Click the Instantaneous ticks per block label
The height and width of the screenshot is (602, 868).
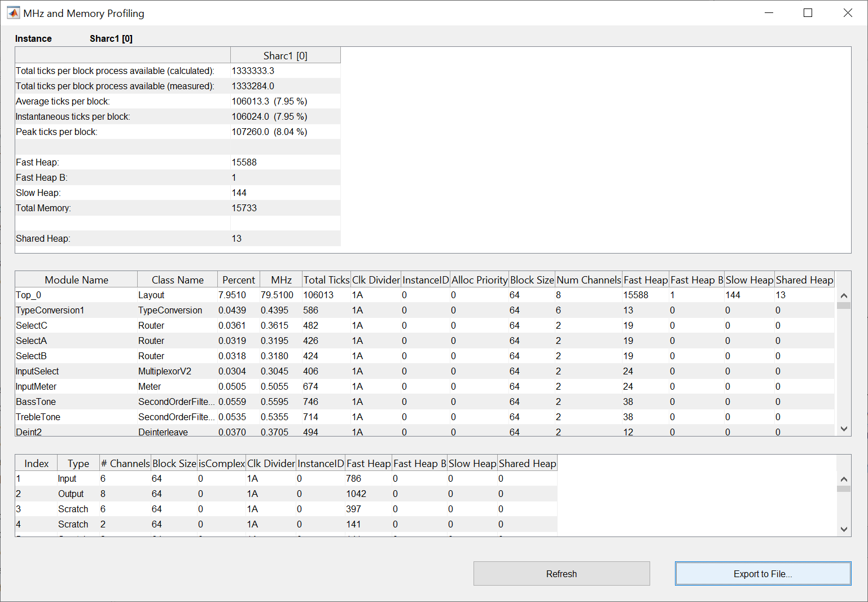pyautogui.click(x=73, y=116)
